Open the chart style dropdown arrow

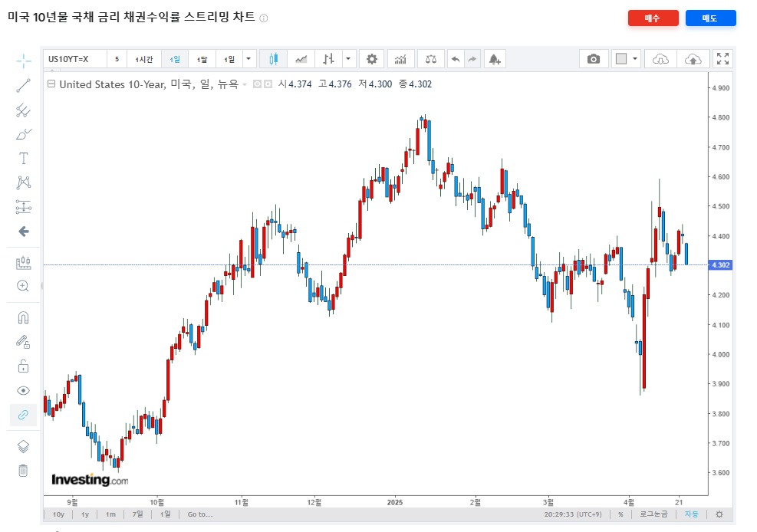click(349, 59)
